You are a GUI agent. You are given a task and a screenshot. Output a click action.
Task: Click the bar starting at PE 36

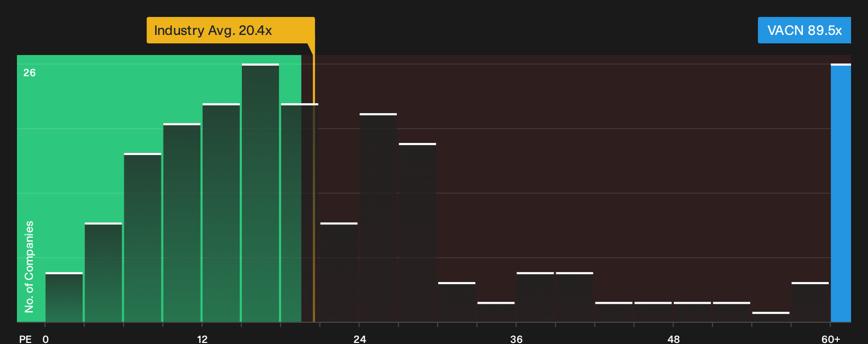point(535,297)
